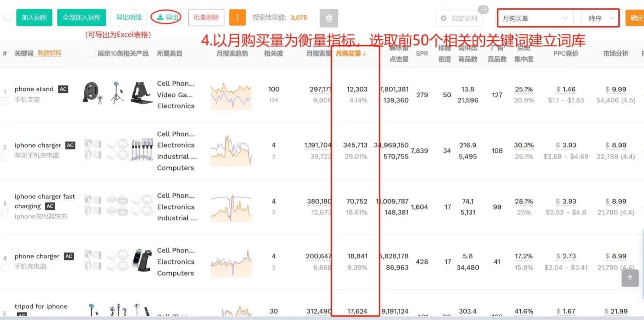The width and height of the screenshot is (644, 320).
Task: Click the 自定义列 button
Action: coord(459,18)
